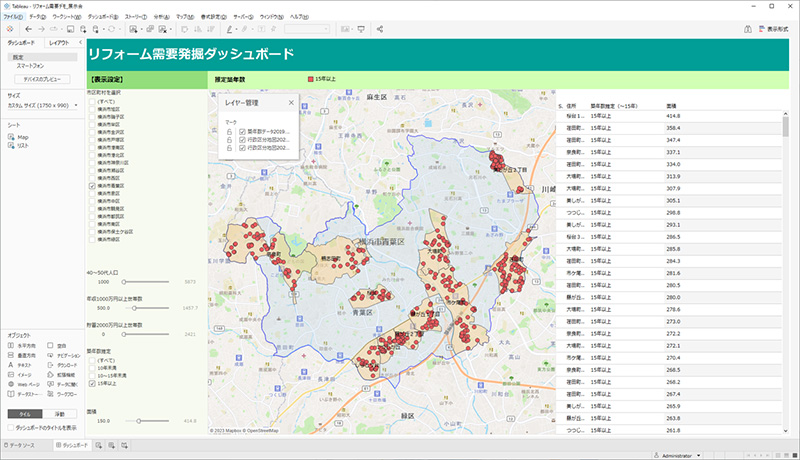Viewport: 800px width, 460px height.
Task: Select the タイル layout button
Action: (x=24, y=414)
